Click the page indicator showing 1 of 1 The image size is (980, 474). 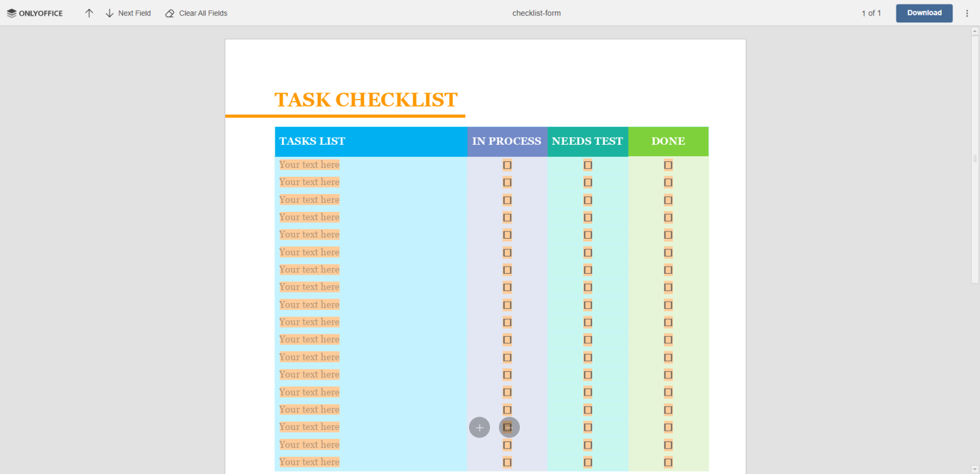[872, 13]
